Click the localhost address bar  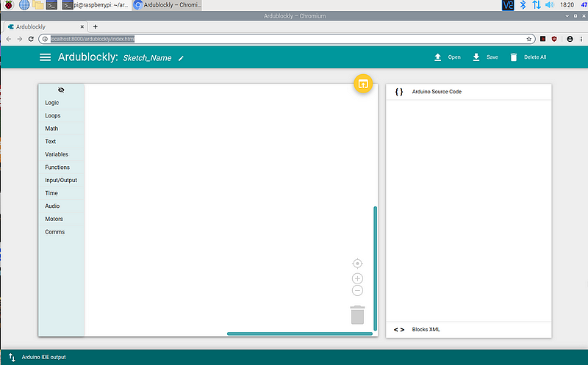[285, 39]
